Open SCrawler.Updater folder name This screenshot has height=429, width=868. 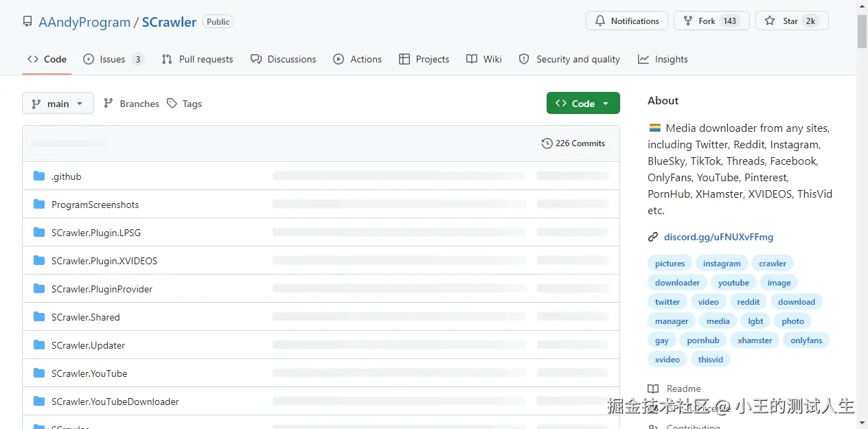pos(89,345)
